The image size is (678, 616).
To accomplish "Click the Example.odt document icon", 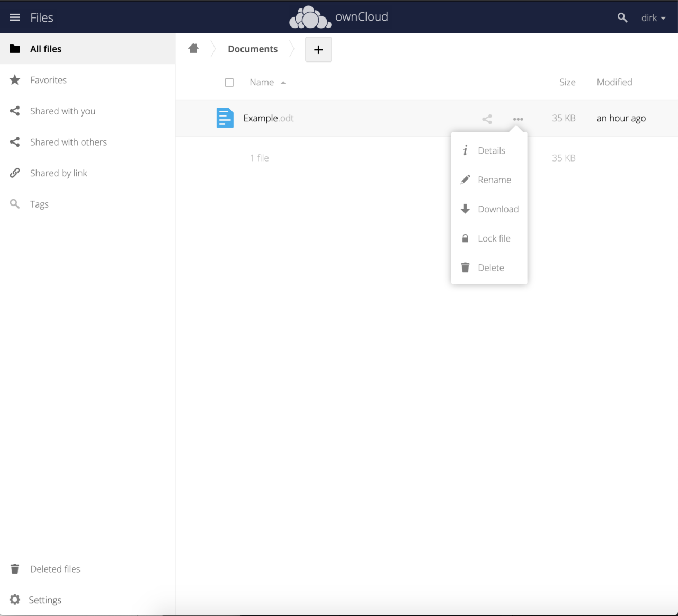I will (x=225, y=118).
